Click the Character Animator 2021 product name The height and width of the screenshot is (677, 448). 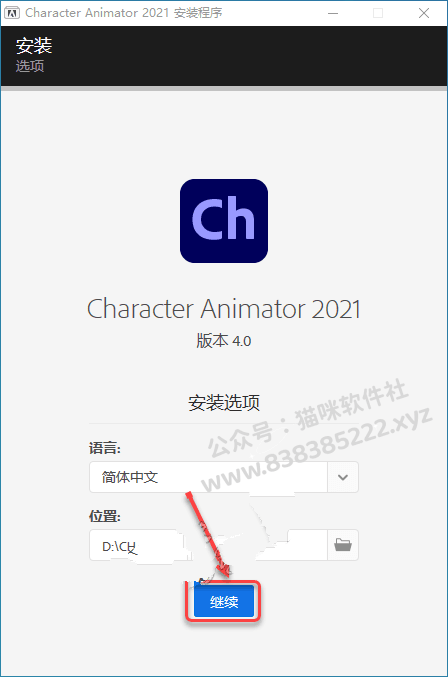(224, 309)
